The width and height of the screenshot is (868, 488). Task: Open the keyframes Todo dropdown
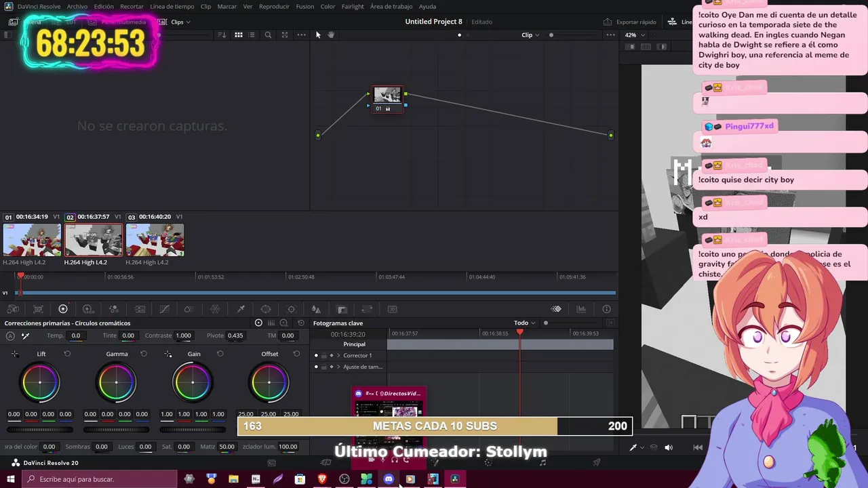point(524,323)
